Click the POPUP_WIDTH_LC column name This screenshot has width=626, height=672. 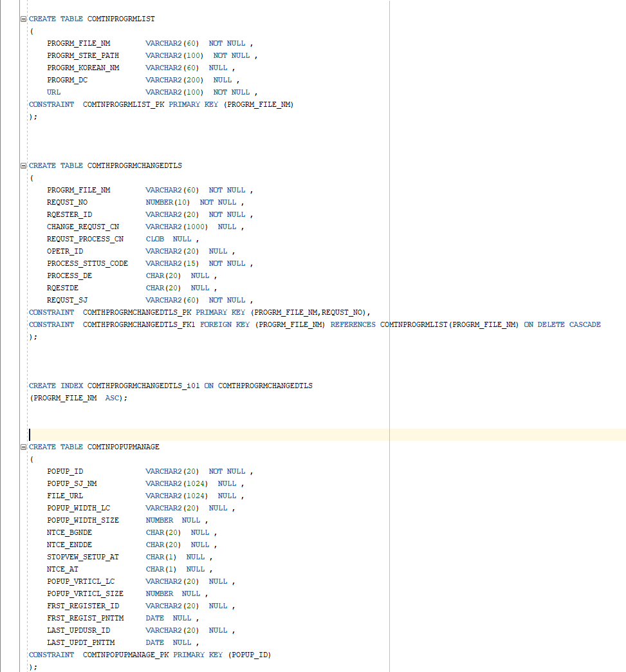pyautogui.click(x=78, y=508)
